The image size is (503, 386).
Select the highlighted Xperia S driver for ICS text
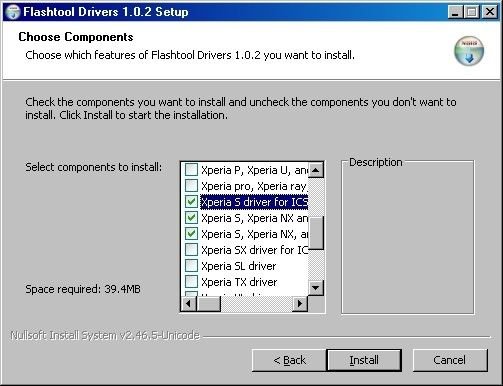254,202
